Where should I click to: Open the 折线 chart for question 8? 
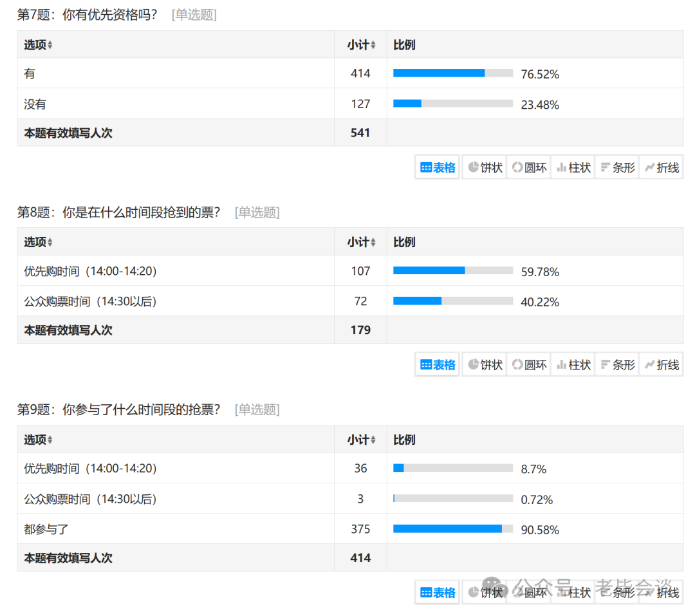[x=662, y=364]
